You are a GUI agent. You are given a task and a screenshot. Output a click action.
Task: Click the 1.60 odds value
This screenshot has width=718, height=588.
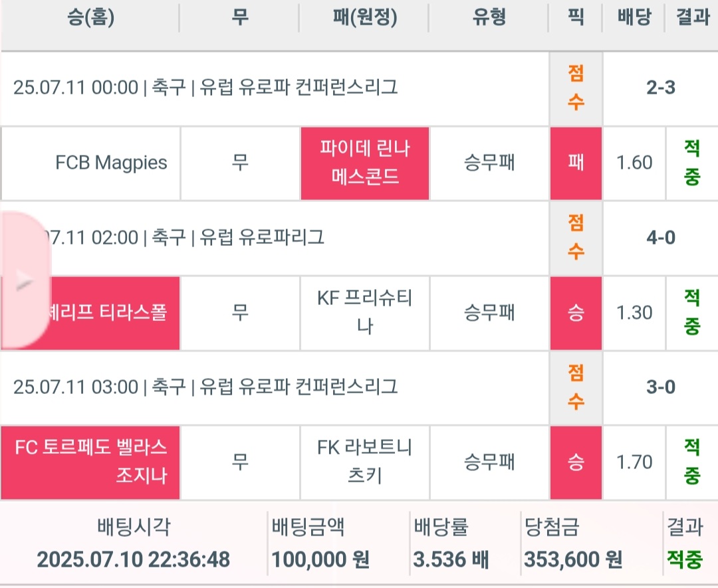click(634, 163)
